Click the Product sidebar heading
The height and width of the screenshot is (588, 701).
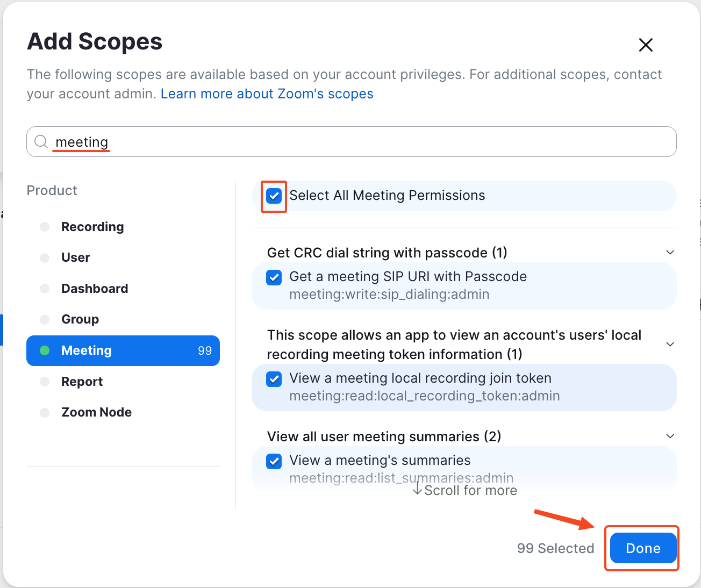pyautogui.click(x=52, y=190)
